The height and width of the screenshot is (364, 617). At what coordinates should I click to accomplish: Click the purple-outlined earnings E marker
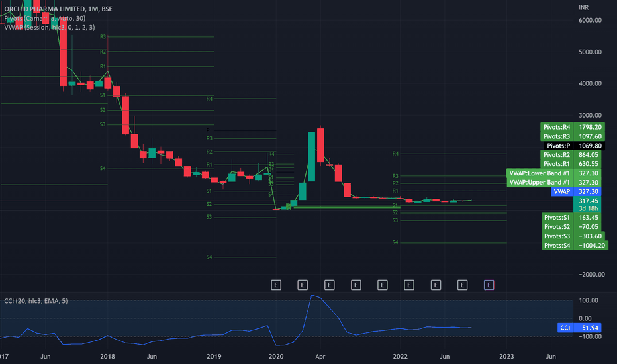point(489,285)
